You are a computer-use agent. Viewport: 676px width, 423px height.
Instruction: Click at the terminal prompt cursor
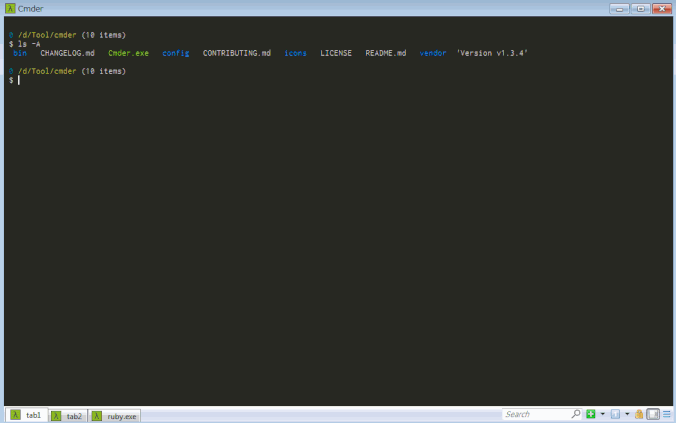[x=19, y=80]
